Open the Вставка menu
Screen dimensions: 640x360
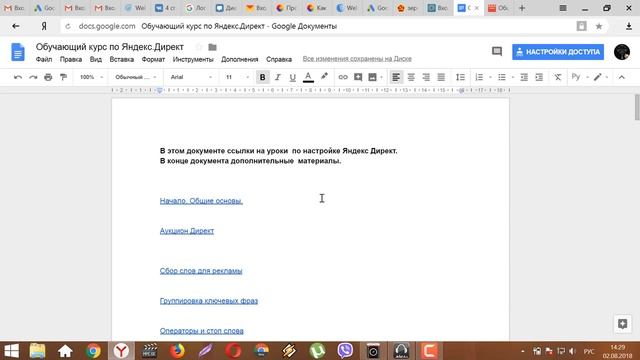(x=122, y=59)
